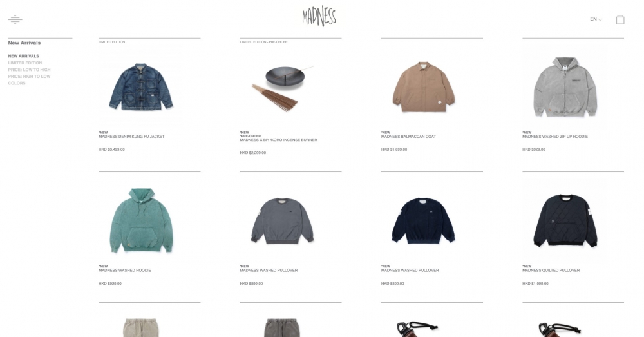Open the denim Kung Fu jacket image
Viewport: 644px width, 337px height.
(141, 87)
